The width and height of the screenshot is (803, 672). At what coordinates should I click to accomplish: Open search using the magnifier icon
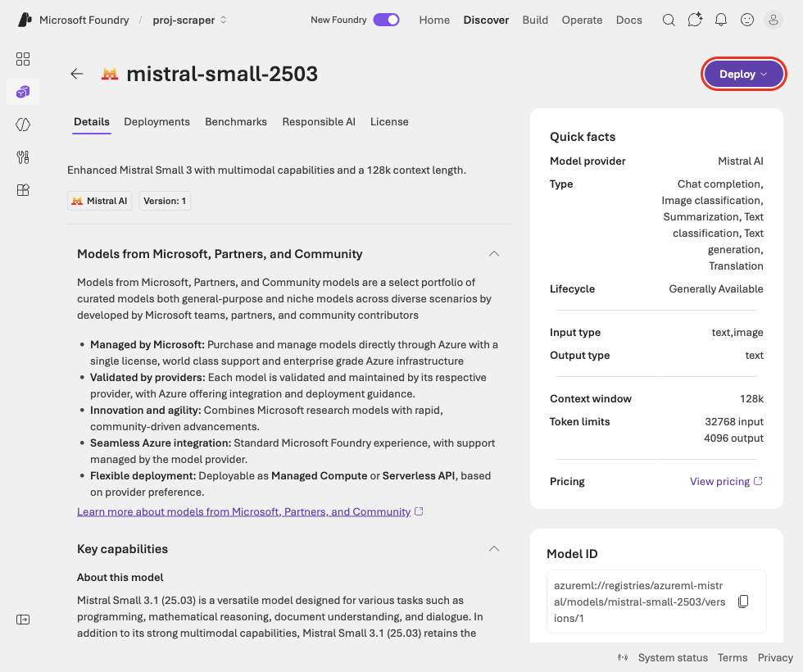pyautogui.click(x=669, y=20)
